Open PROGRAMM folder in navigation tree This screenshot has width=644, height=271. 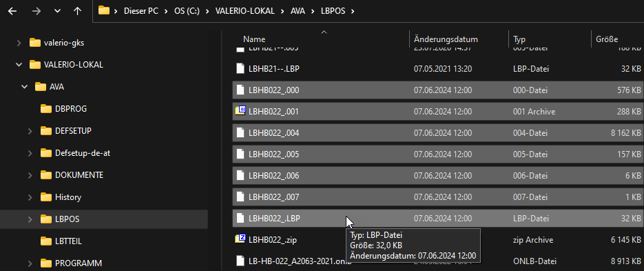(x=78, y=263)
